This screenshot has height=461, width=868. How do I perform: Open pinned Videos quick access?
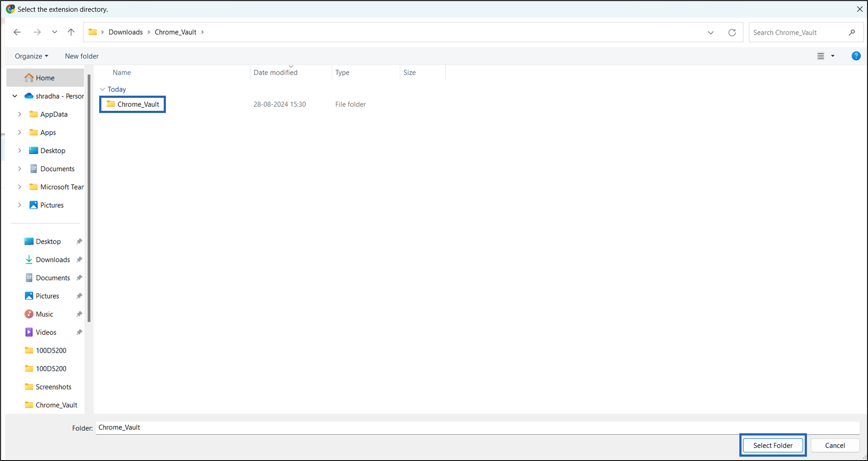40,332
